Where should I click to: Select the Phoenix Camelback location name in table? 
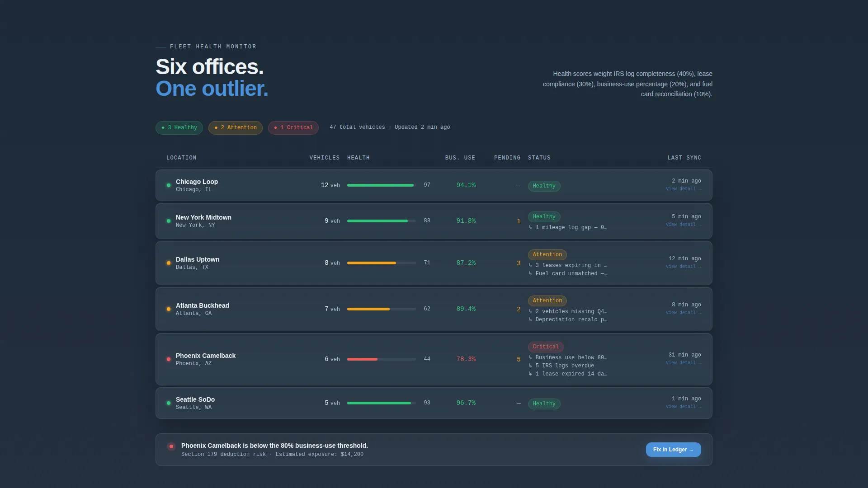206,356
